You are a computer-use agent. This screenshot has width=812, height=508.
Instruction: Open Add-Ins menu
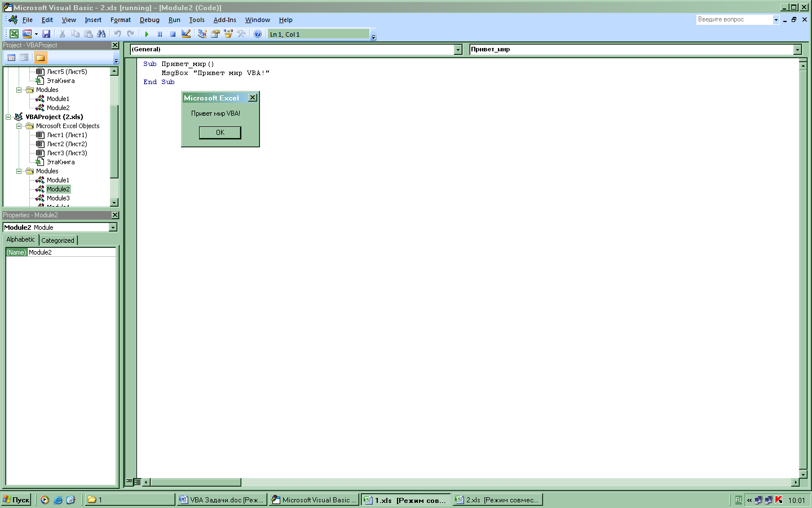[x=225, y=20]
